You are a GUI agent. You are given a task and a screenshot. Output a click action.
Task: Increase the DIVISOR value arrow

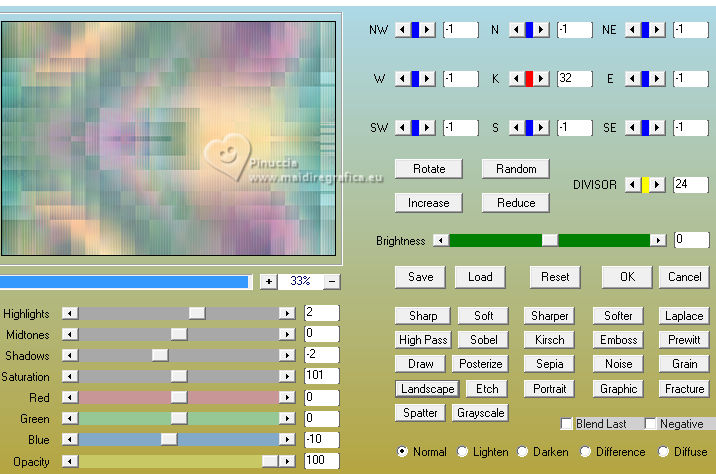pos(657,185)
